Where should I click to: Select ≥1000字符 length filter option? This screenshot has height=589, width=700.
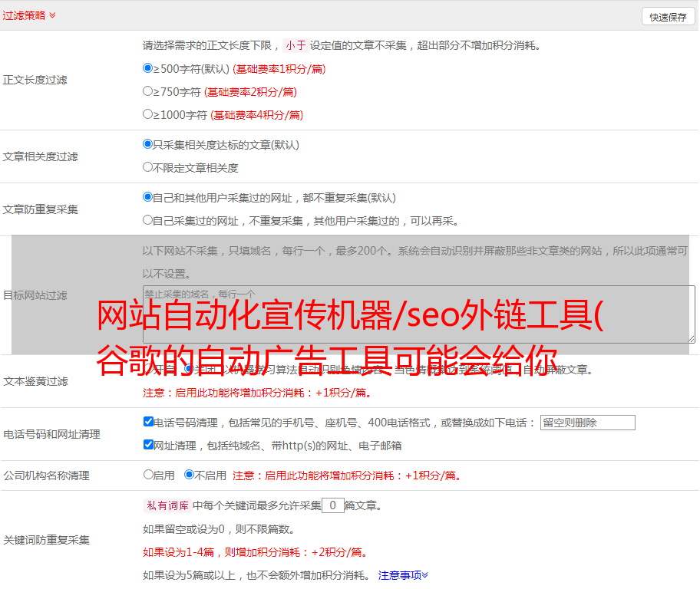click(x=147, y=114)
